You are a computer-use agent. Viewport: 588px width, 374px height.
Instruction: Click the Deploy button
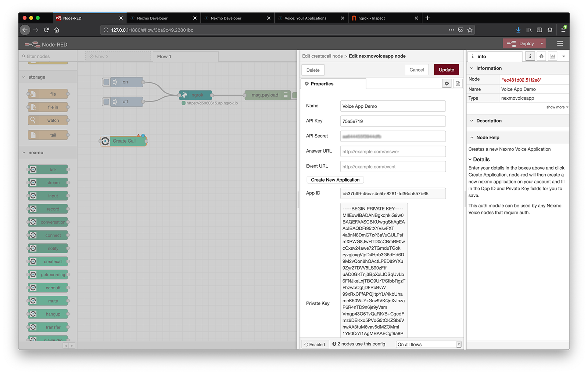pos(521,43)
